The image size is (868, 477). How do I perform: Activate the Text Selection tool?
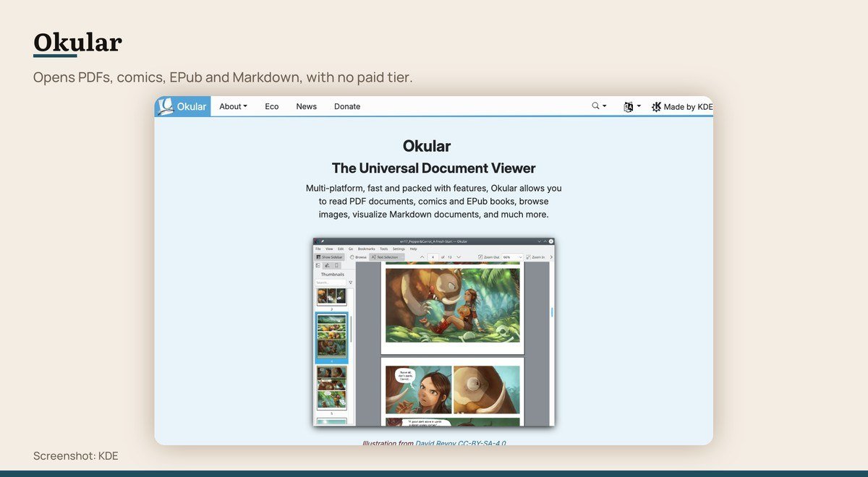(386, 257)
